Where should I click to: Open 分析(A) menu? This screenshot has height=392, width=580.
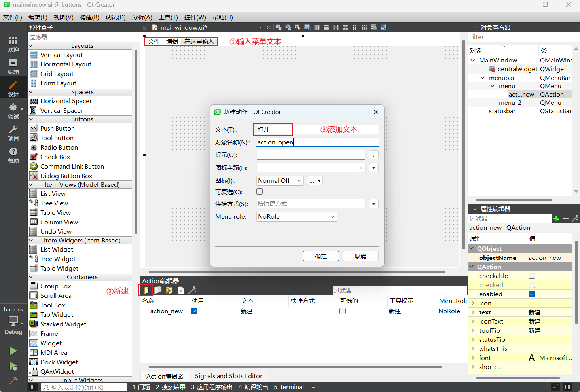[142, 17]
